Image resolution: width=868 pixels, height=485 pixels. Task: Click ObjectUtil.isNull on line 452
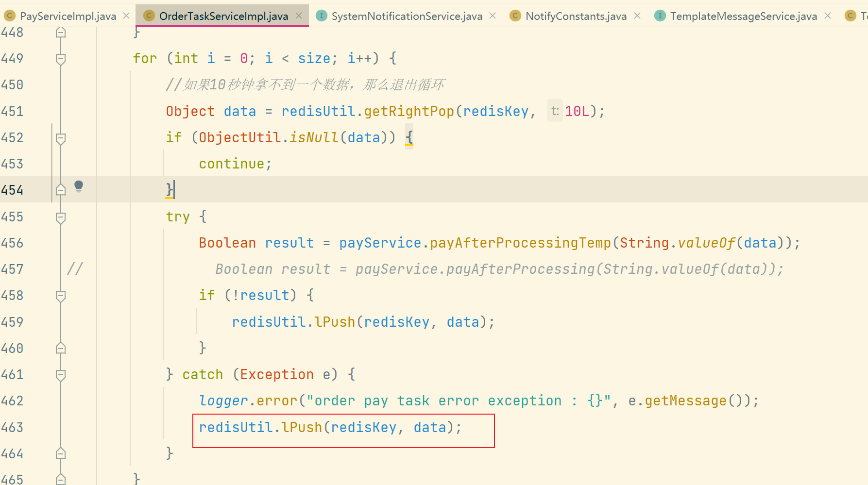pyautogui.click(x=269, y=138)
